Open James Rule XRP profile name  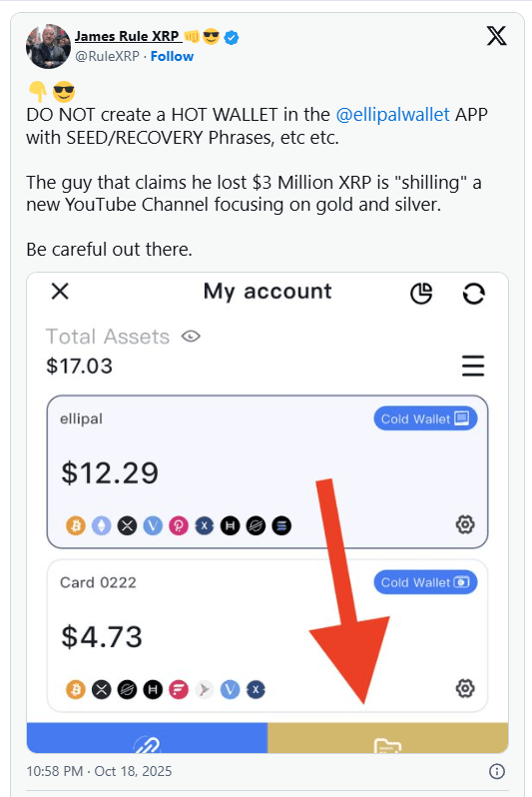(x=128, y=36)
